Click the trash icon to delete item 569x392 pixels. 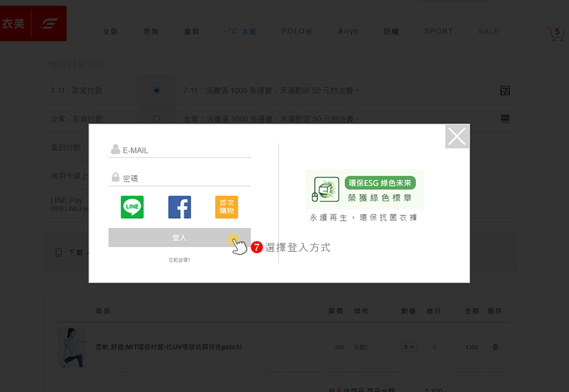point(495,347)
